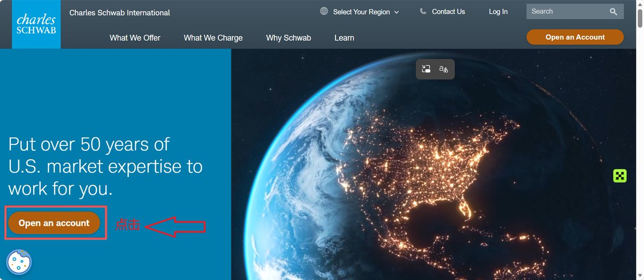The width and height of the screenshot is (644, 280).
Task: Click the translate overlay icon
Action: click(444, 69)
